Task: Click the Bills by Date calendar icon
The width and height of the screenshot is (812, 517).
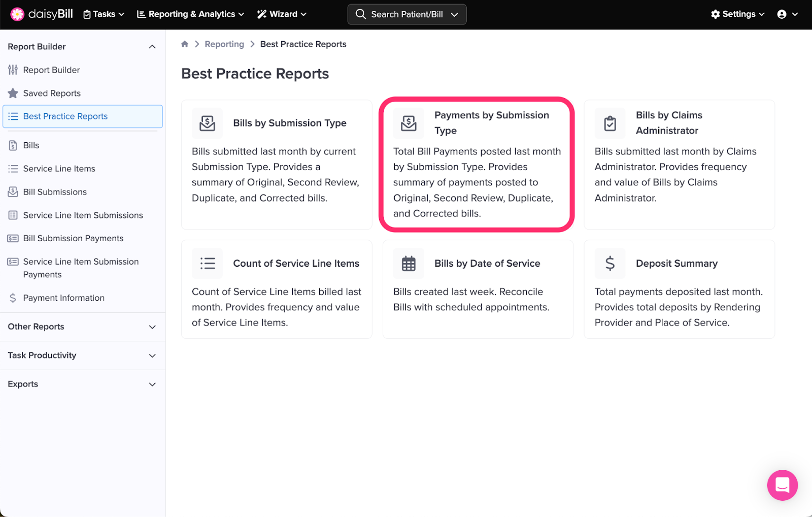Action: tap(409, 263)
